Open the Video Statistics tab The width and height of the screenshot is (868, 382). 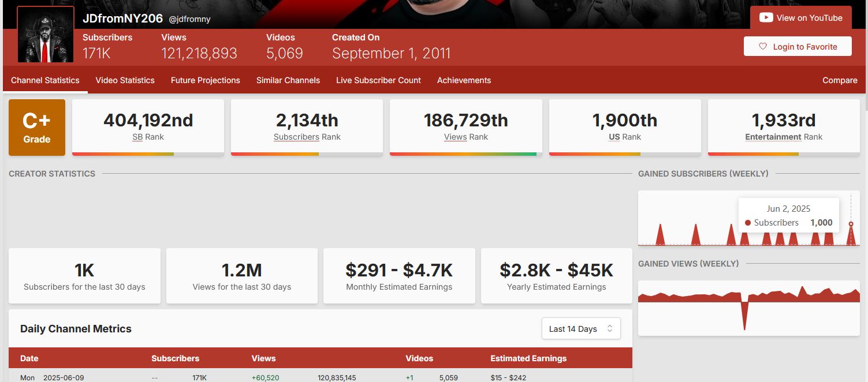(125, 80)
